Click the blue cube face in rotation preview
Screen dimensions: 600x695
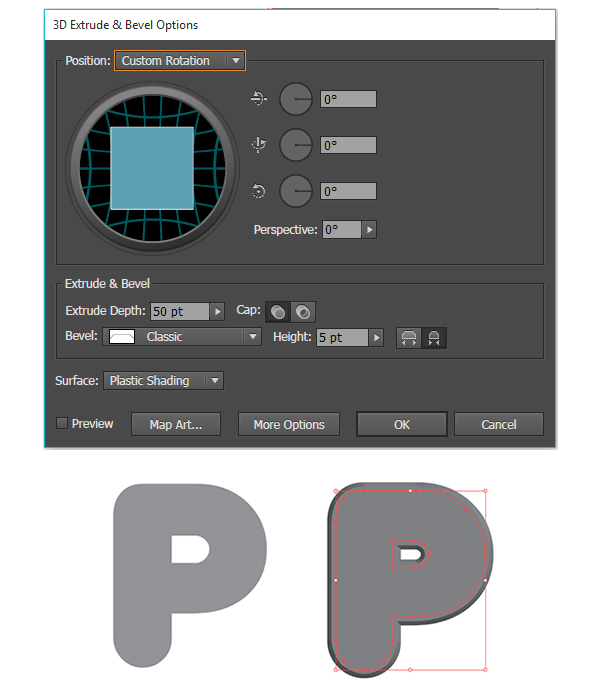pyautogui.click(x=152, y=168)
